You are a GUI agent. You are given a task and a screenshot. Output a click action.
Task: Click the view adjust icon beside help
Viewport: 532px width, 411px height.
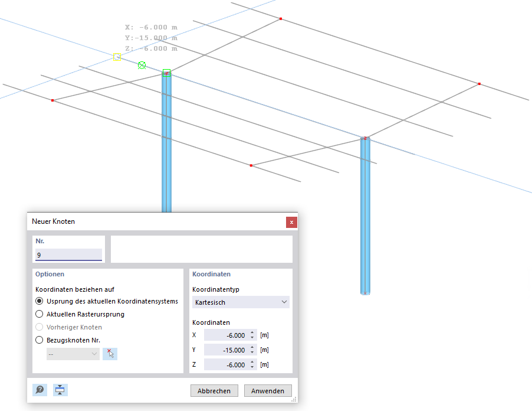click(60, 390)
